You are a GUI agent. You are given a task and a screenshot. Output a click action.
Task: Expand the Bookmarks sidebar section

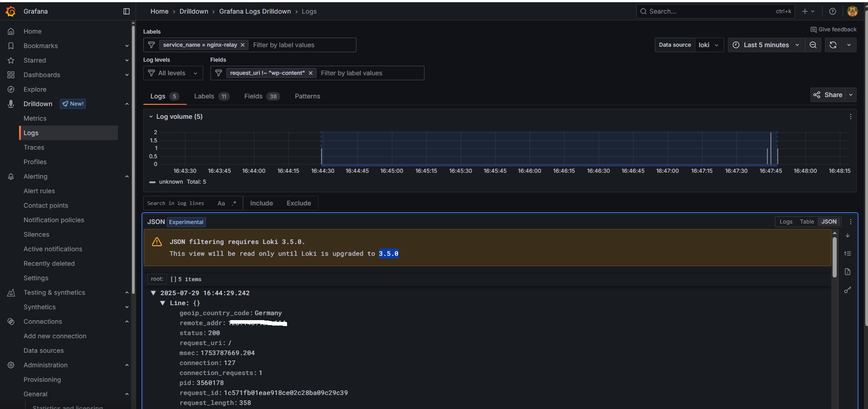pyautogui.click(x=127, y=46)
